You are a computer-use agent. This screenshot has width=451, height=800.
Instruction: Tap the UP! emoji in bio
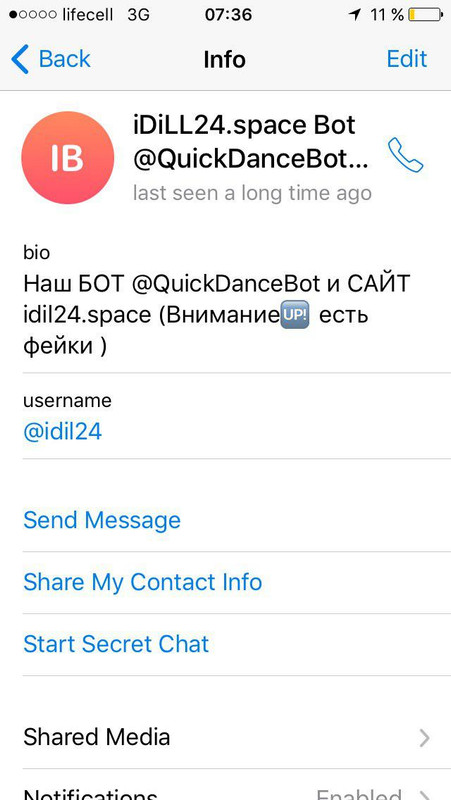295,315
